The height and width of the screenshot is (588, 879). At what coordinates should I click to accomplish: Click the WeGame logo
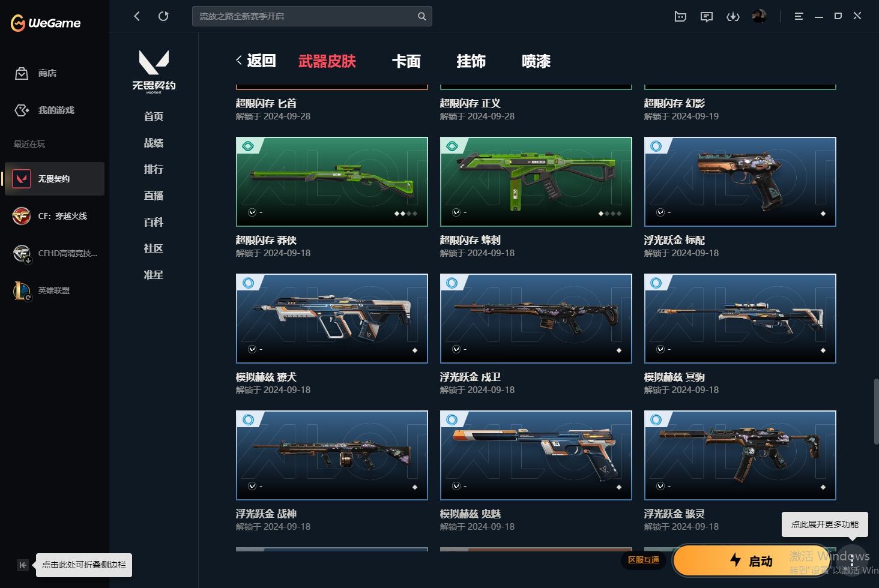coord(46,23)
